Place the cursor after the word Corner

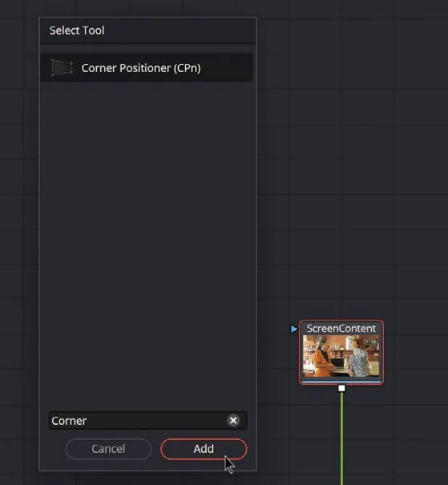pyautogui.click(x=87, y=421)
